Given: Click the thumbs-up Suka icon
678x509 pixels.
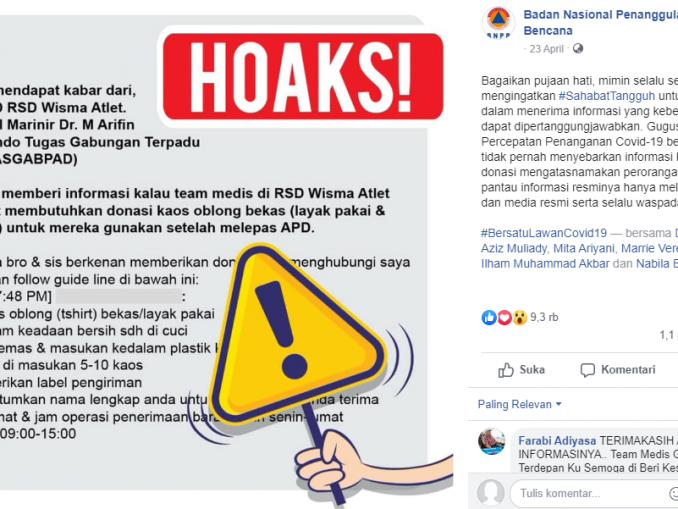Looking at the screenshot, I should pyautogui.click(x=506, y=370).
